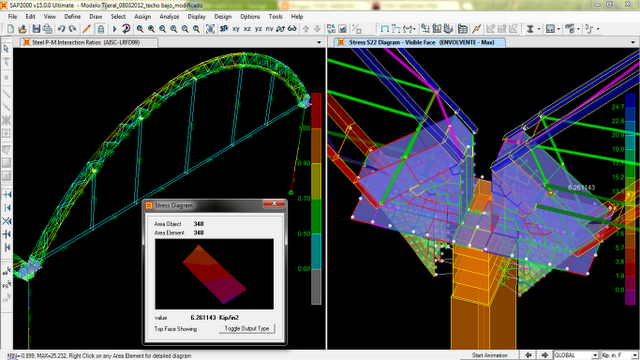Click value 6.261143 in Stress Diagram
Viewport: 640px width, 360px height.
click(203, 318)
